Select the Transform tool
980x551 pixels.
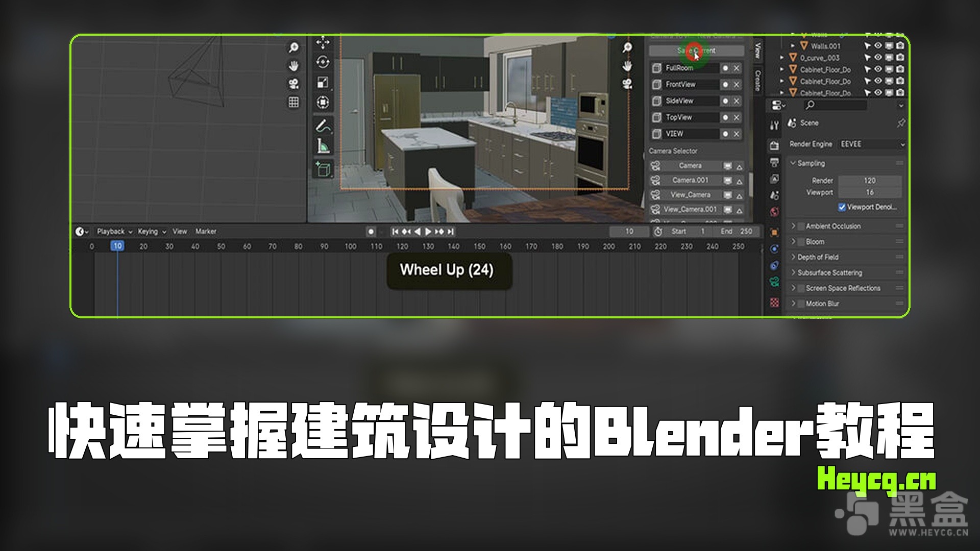[323, 102]
